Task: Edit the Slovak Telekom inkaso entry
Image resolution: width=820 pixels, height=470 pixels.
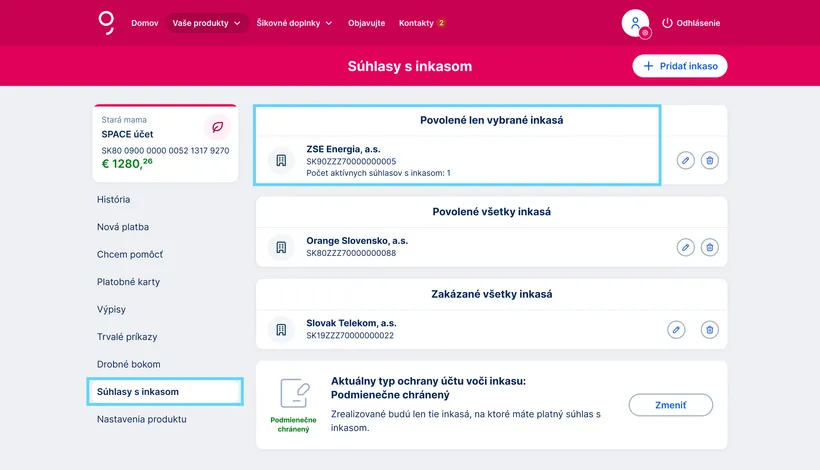Action: pos(676,329)
